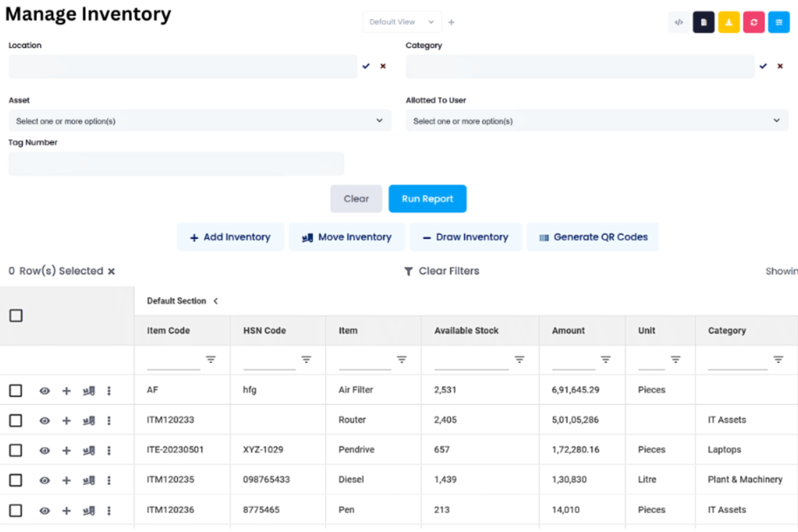Viewport: 798px width, 532px height.
Task: Select the Router row checkbox
Action: (16, 420)
